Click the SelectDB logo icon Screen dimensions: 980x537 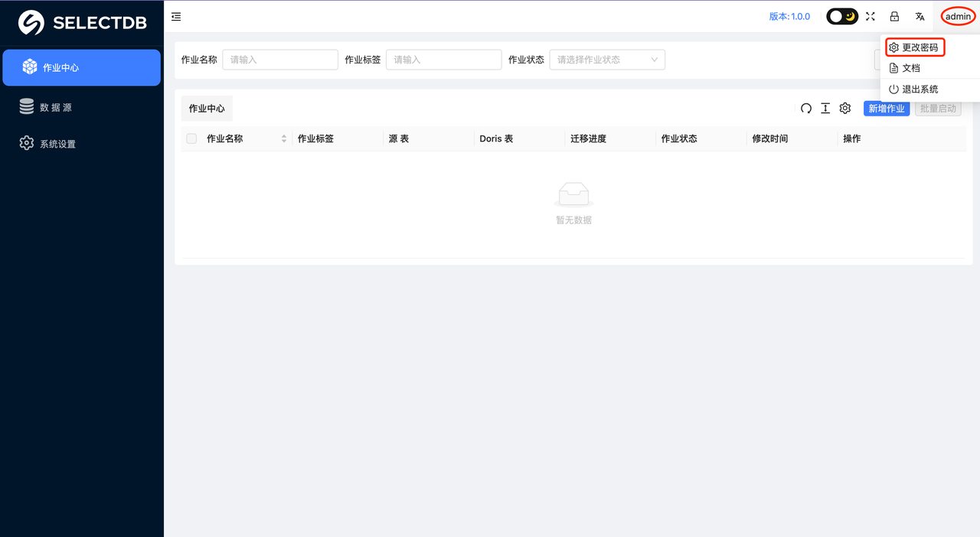(31, 23)
